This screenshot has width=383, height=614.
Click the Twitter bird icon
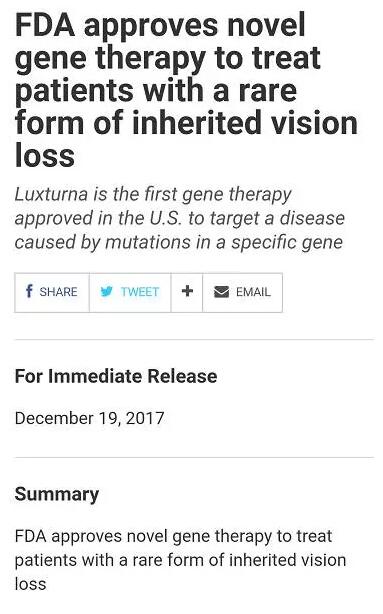point(106,291)
